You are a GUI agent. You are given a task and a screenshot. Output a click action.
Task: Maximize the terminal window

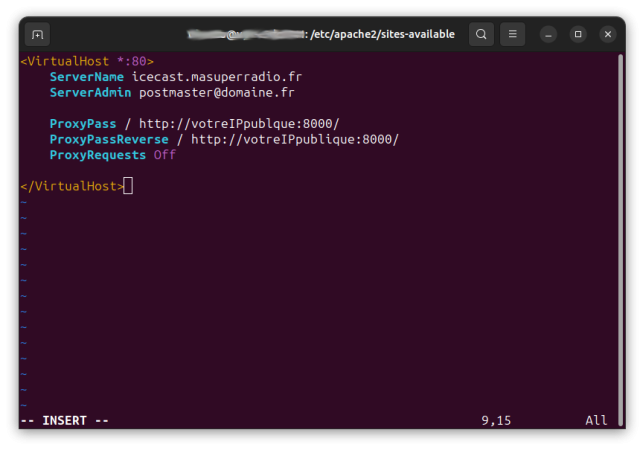[578, 34]
